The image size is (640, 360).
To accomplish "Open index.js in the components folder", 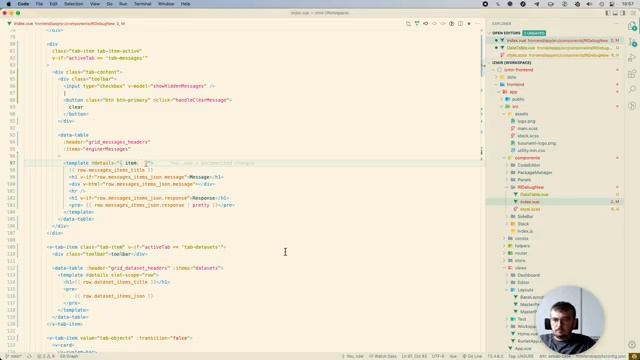I will click(524, 231).
